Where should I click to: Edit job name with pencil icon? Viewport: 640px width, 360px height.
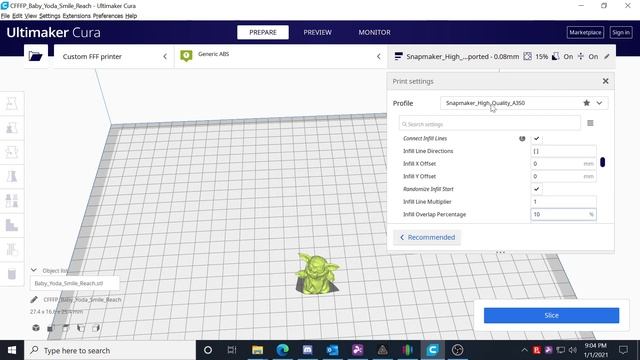click(34, 300)
